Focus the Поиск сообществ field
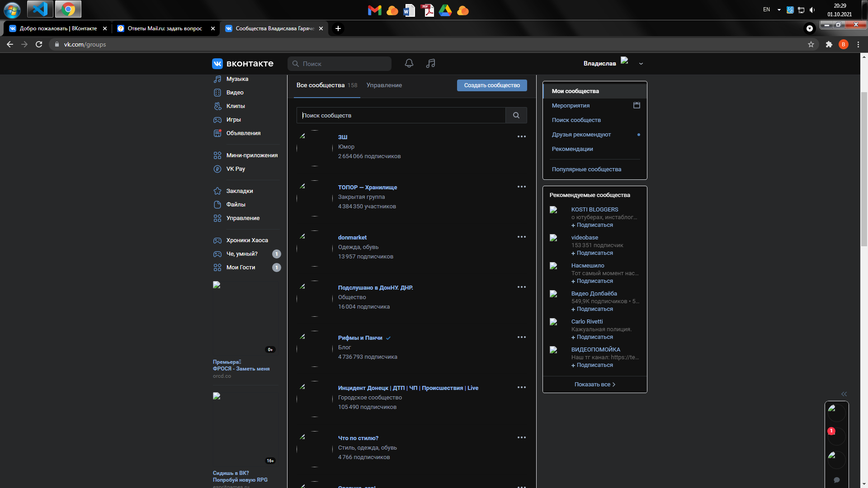 (401, 115)
